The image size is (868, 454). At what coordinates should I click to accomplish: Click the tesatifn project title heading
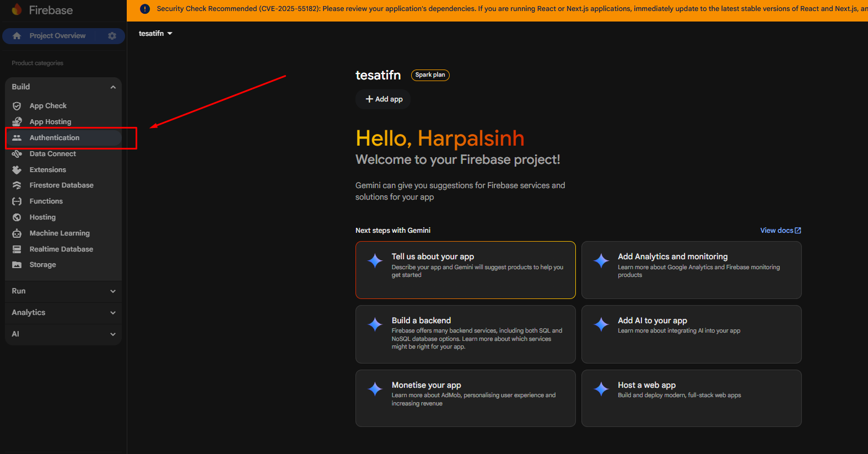[x=378, y=75]
